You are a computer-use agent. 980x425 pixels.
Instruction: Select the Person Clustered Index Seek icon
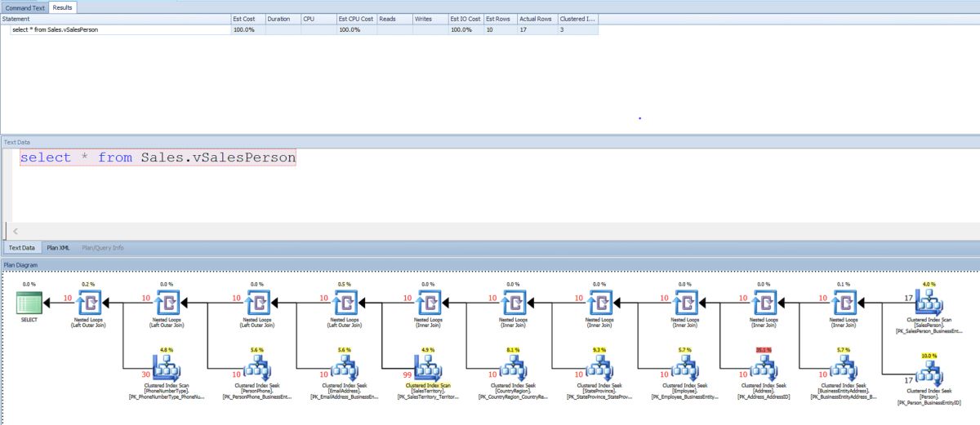click(929, 374)
